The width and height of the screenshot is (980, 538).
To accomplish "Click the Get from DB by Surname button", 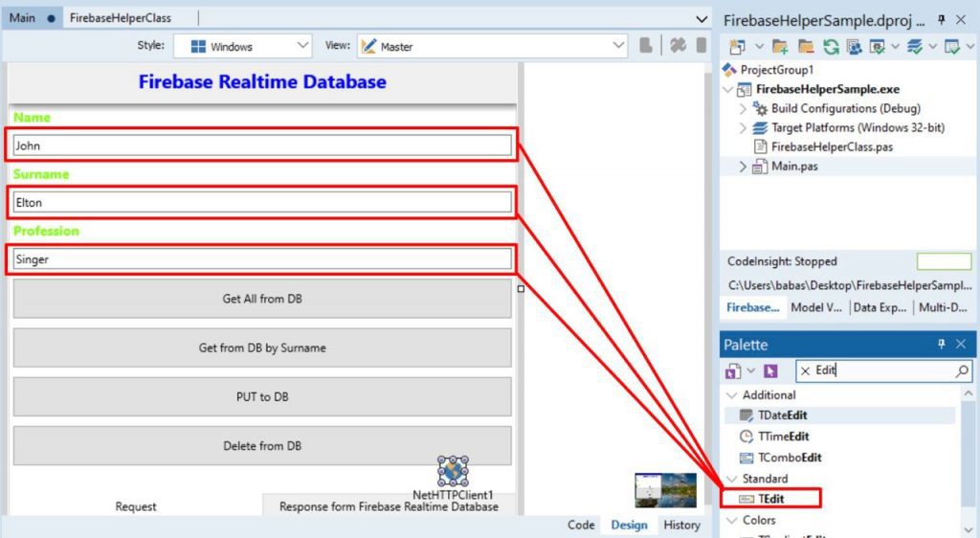I will [262, 347].
